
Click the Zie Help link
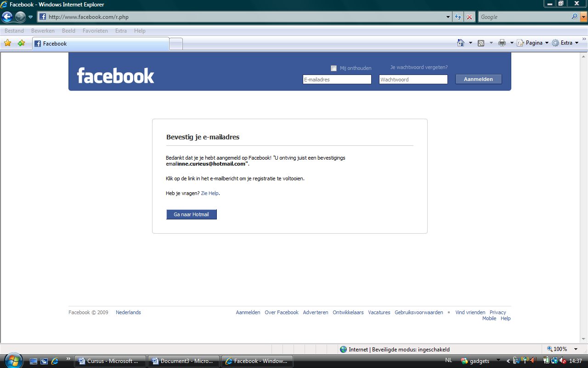coord(210,193)
